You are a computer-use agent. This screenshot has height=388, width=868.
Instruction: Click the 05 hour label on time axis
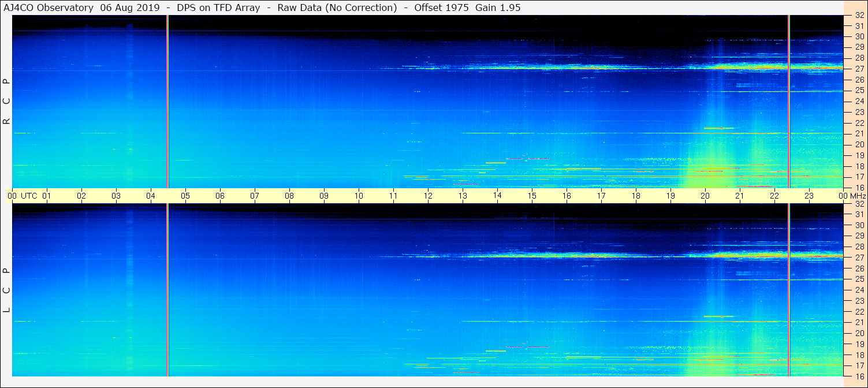(x=185, y=196)
